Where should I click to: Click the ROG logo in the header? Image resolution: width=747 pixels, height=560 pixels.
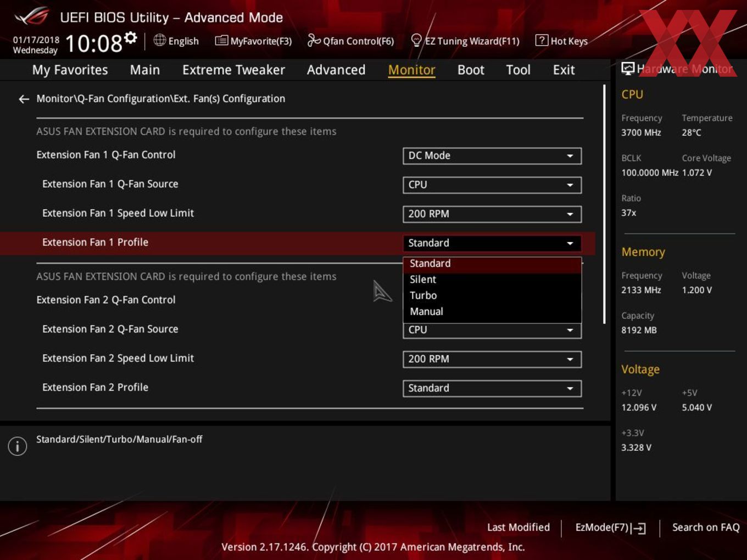click(32, 16)
